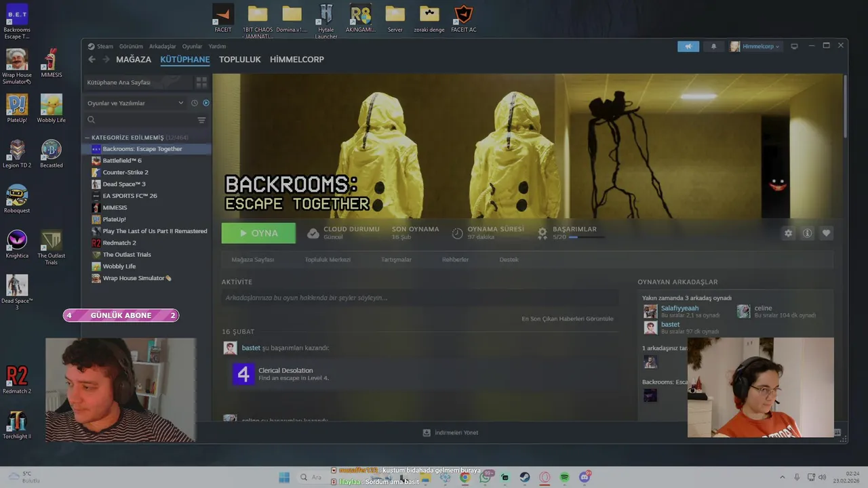The height and width of the screenshot is (488, 868).
Task: Click the Windows Start button
Action: (283, 477)
